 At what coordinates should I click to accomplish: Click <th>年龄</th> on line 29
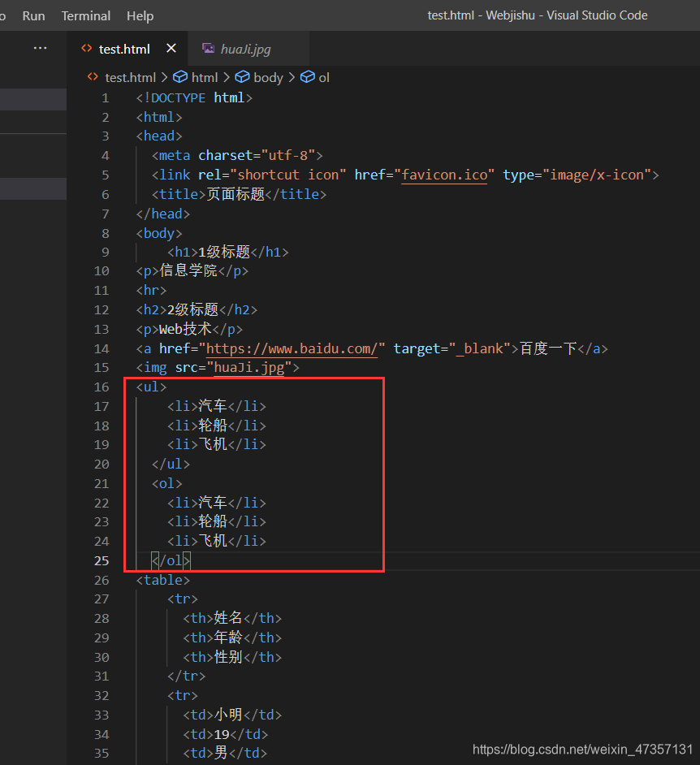click(232, 637)
